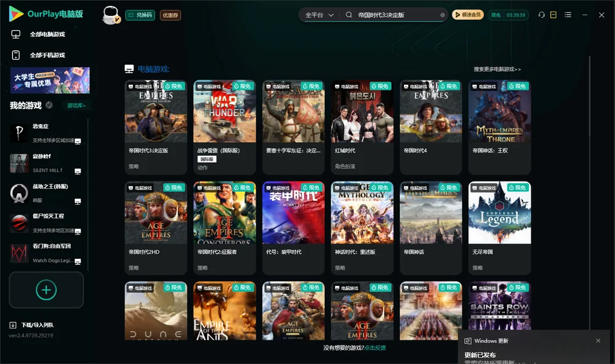Viewport: 615px width, 364px height.
Task: Open 搜索更多电脑游戏>> to see more results
Action: coord(497,69)
